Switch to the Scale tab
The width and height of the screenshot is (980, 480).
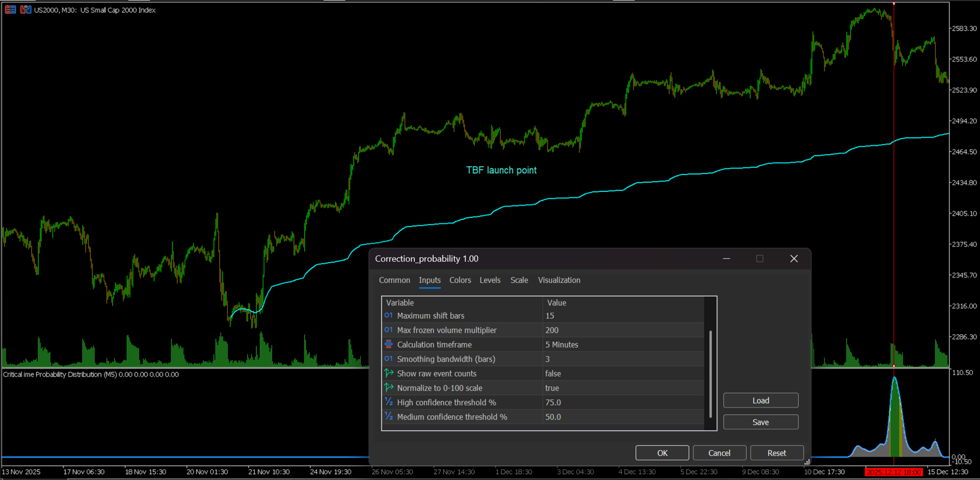point(519,280)
